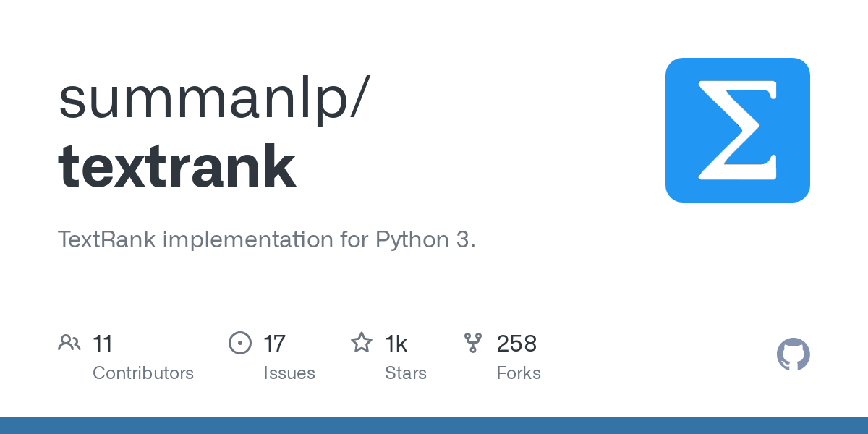Screen dimensions: 868x434
Task: Click the word TextRank in the description
Action: [106, 239]
